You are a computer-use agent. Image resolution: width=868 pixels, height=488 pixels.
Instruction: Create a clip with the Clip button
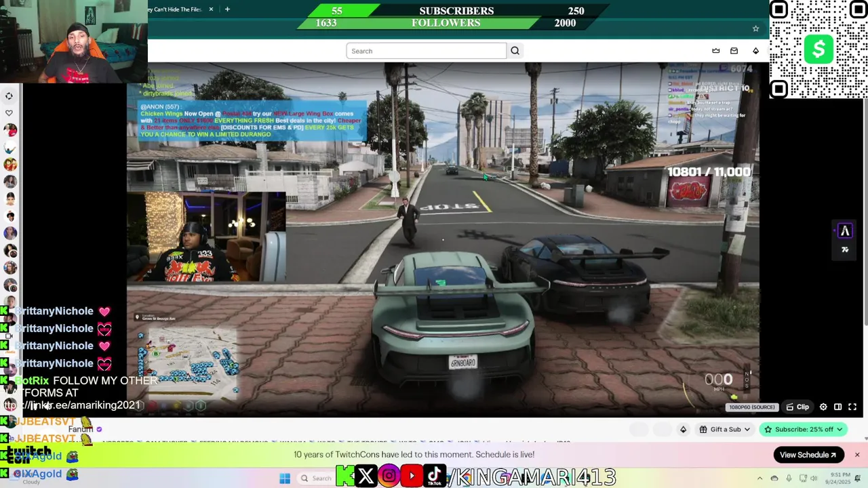797,407
